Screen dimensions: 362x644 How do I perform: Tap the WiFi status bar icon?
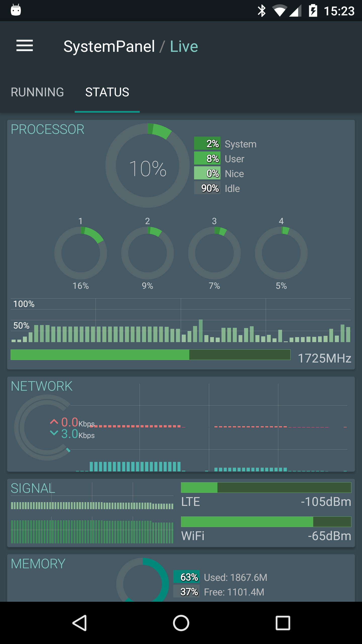(x=280, y=11)
